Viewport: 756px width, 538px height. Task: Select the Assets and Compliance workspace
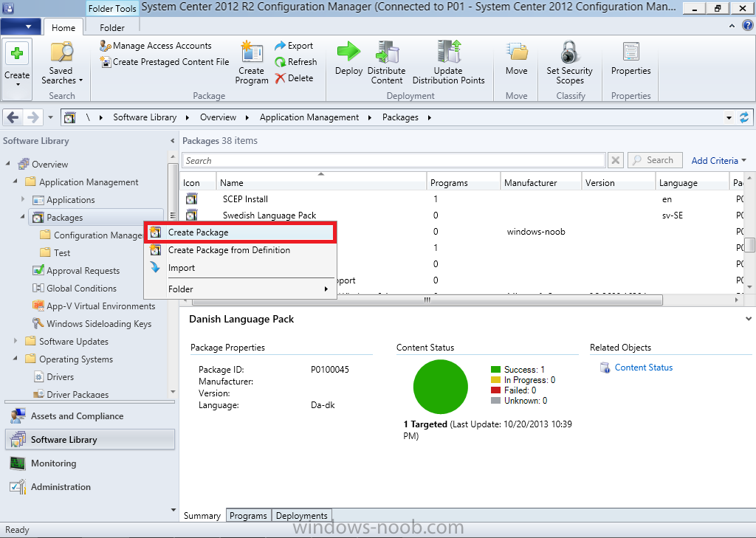pyautogui.click(x=89, y=415)
